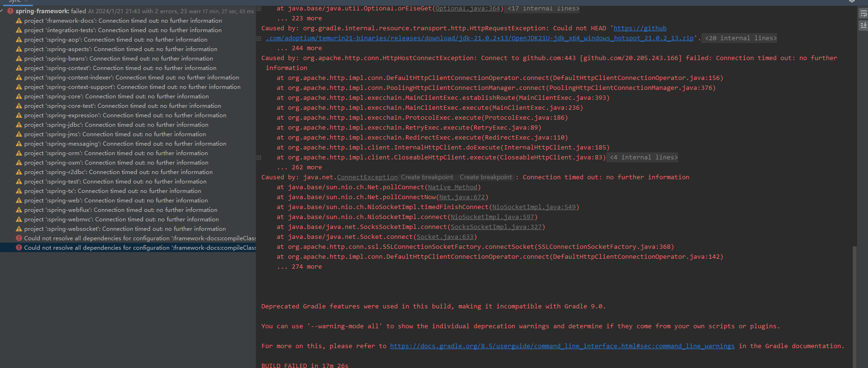
Task: Select the spring-framework: failed root row
Action: coord(128,11)
